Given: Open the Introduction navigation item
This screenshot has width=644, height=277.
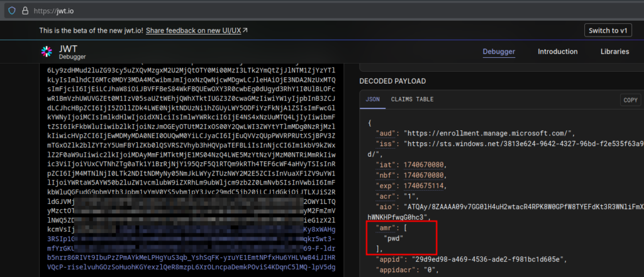Looking at the screenshot, I should point(558,52).
